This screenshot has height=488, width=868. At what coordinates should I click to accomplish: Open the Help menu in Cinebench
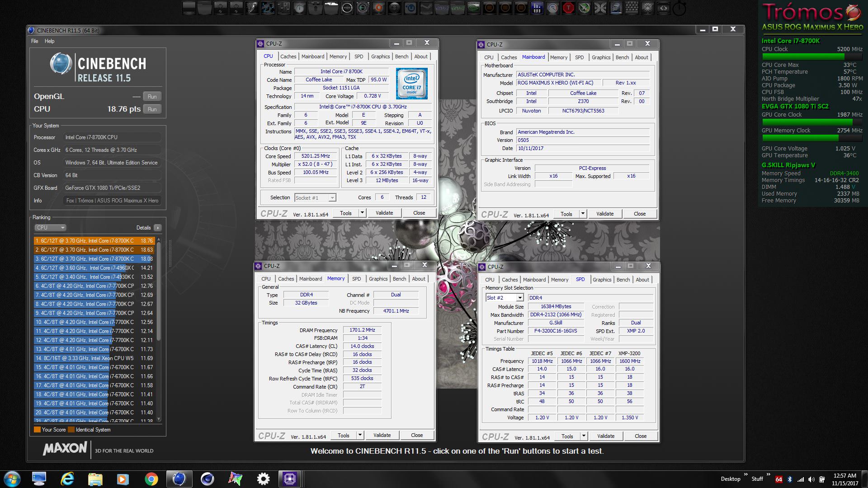point(49,41)
